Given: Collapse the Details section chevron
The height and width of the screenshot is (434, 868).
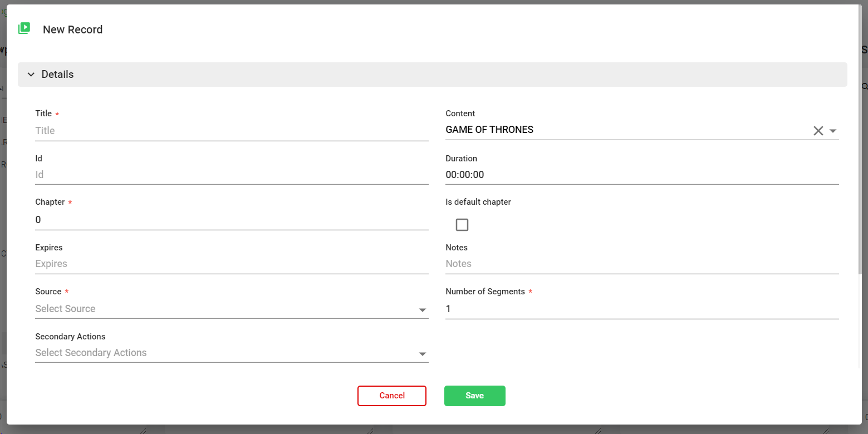Looking at the screenshot, I should [x=31, y=75].
